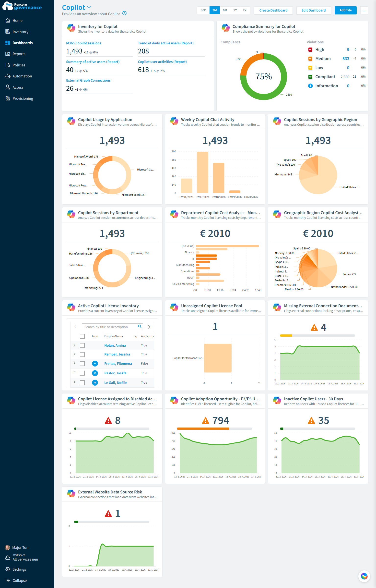This screenshot has width=376, height=588.
Task: Expand the Rempel, Jessika row
Action: 74,354
